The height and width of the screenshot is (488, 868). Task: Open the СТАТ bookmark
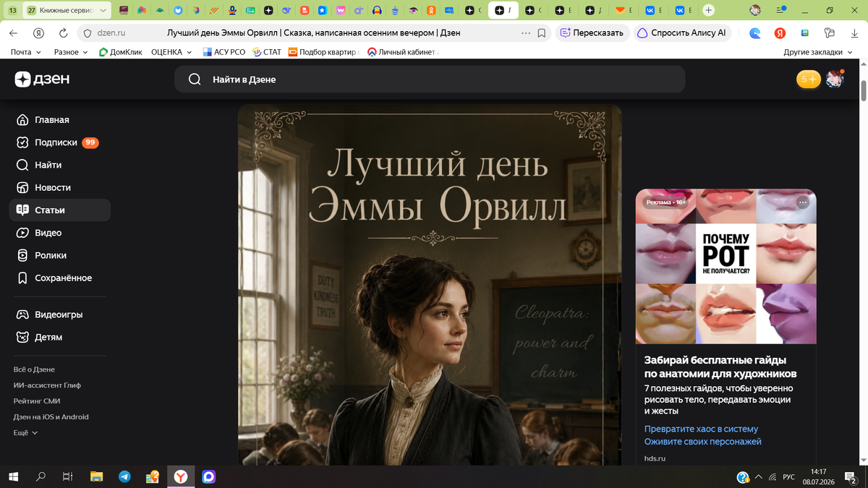pos(267,52)
